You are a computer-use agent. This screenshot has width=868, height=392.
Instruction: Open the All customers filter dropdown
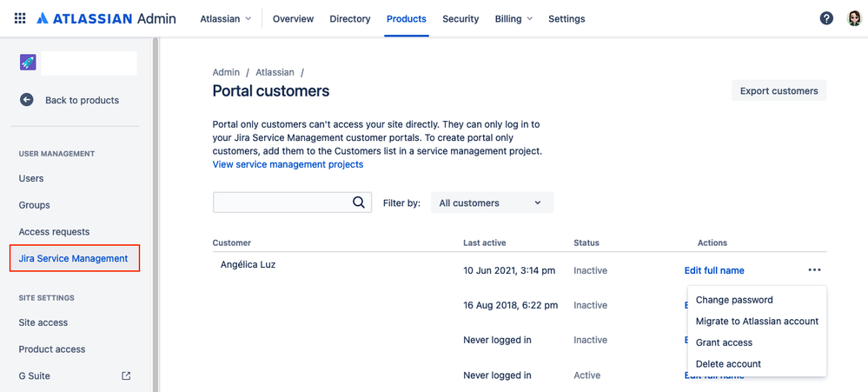coord(492,203)
